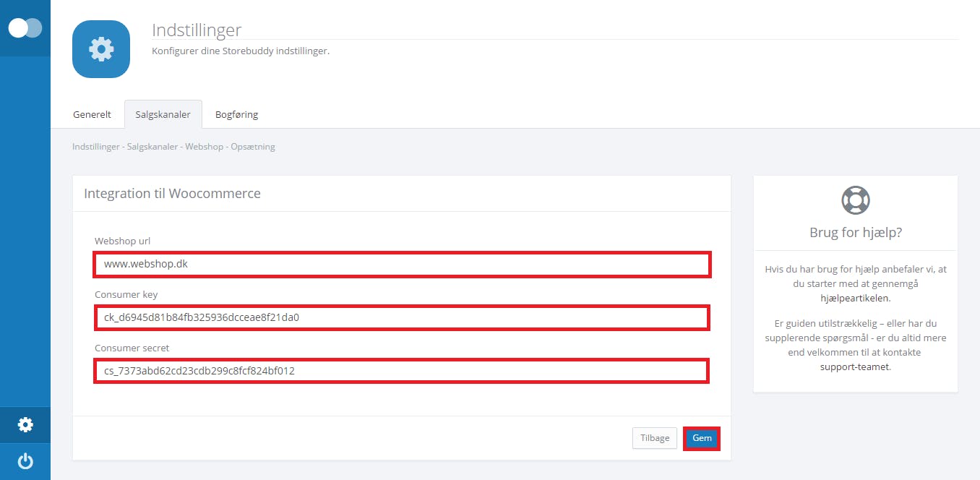Click the Integration til Woocommerce heading
Screen dimensions: 980x480
[x=172, y=194]
